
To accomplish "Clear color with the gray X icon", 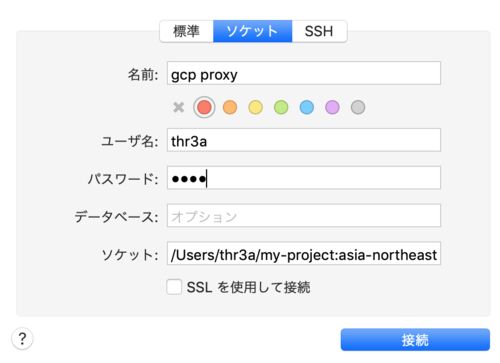I will pos(179,107).
